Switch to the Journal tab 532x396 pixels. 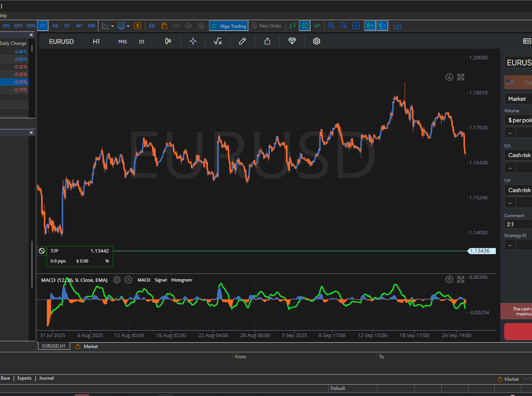pyautogui.click(x=46, y=378)
